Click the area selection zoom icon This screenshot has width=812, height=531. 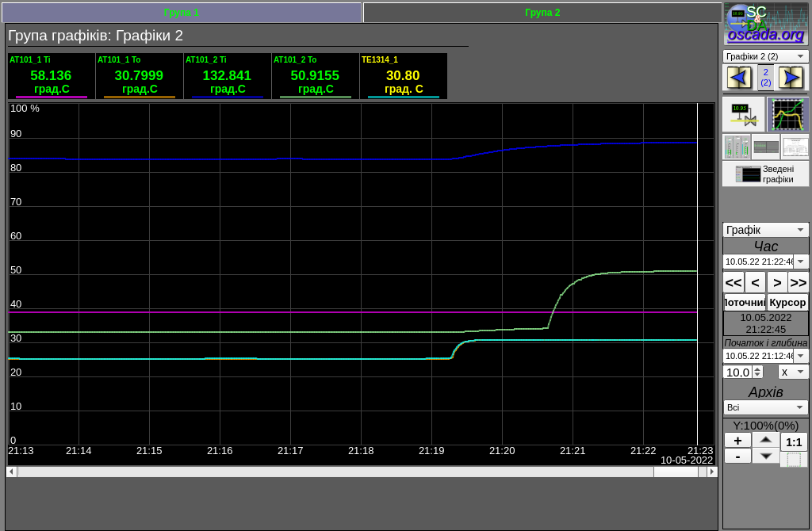794,460
